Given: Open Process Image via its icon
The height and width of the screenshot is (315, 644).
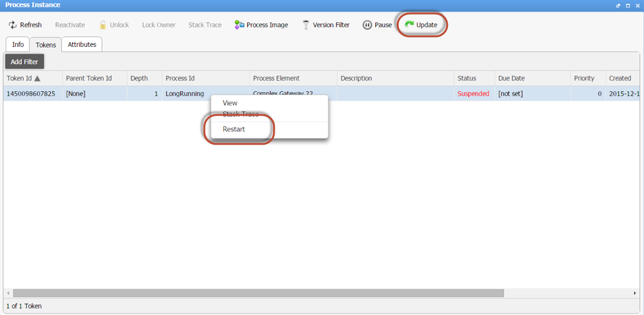Looking at the screenshot, I should [x=240, y=25].
